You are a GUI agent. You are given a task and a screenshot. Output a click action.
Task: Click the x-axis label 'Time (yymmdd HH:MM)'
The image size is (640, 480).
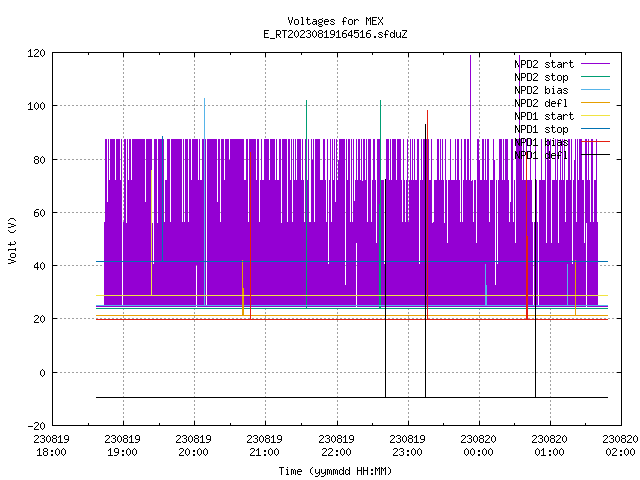335,471
